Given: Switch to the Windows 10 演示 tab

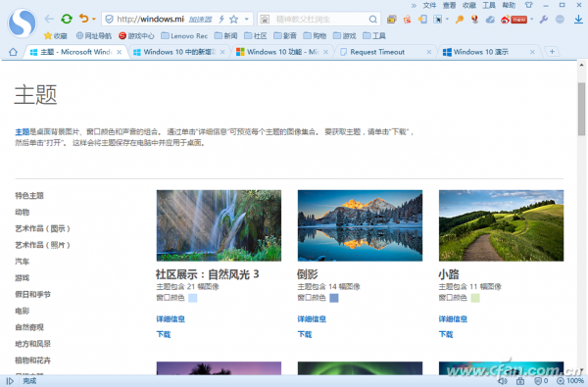Looking at the screenshot, I should [x=489, y=52].
